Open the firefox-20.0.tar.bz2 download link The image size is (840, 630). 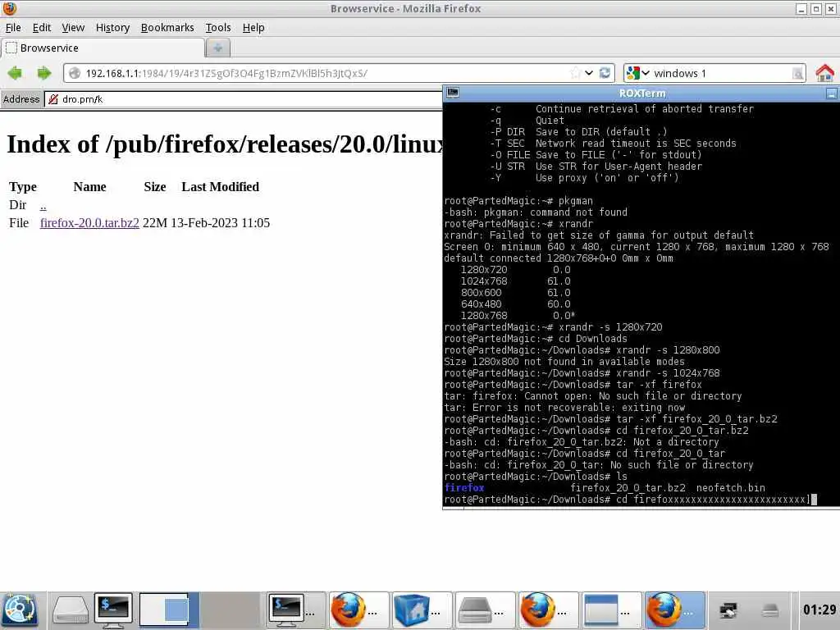point(89,223)
